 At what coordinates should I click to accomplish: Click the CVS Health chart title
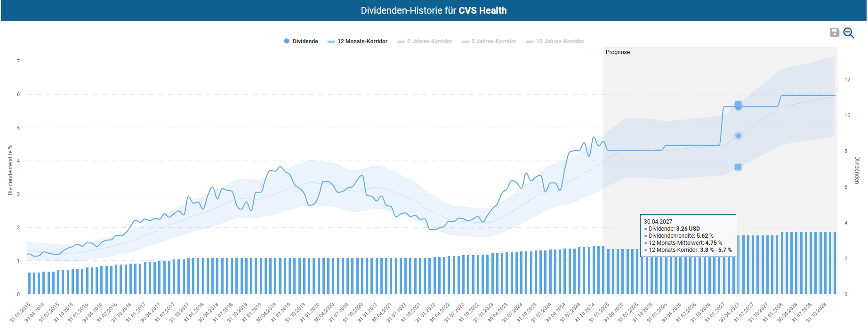434,10
